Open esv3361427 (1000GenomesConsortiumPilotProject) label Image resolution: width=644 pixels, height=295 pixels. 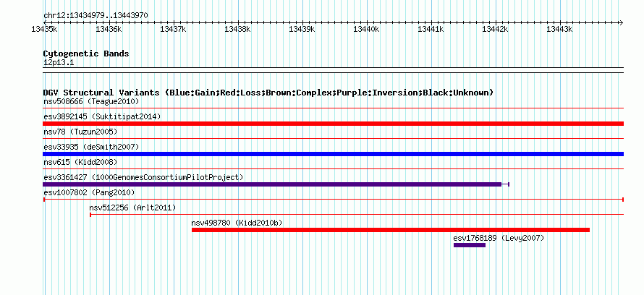(143, 177)
